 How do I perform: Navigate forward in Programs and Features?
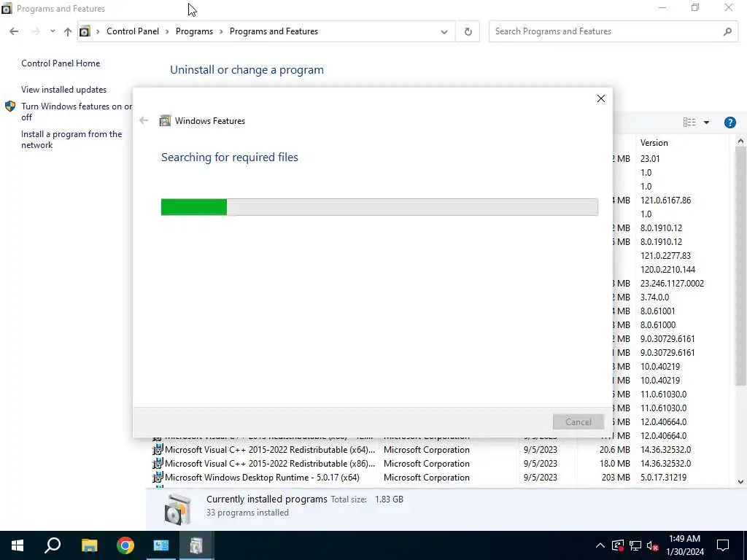click(x=35, y=31)
